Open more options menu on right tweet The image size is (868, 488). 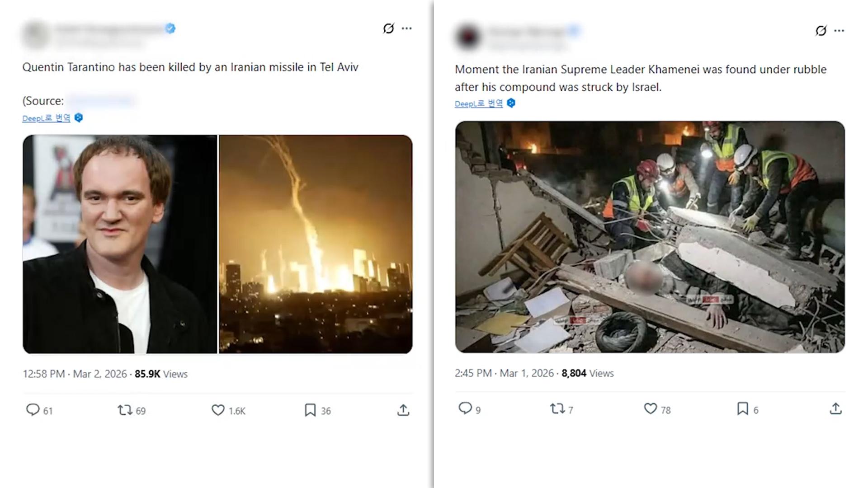(x=840, y=31)
